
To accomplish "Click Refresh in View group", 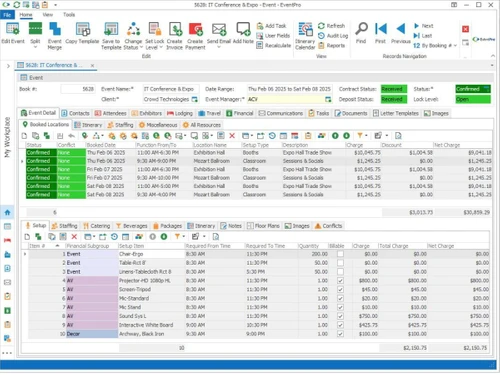I will [331, 26].
